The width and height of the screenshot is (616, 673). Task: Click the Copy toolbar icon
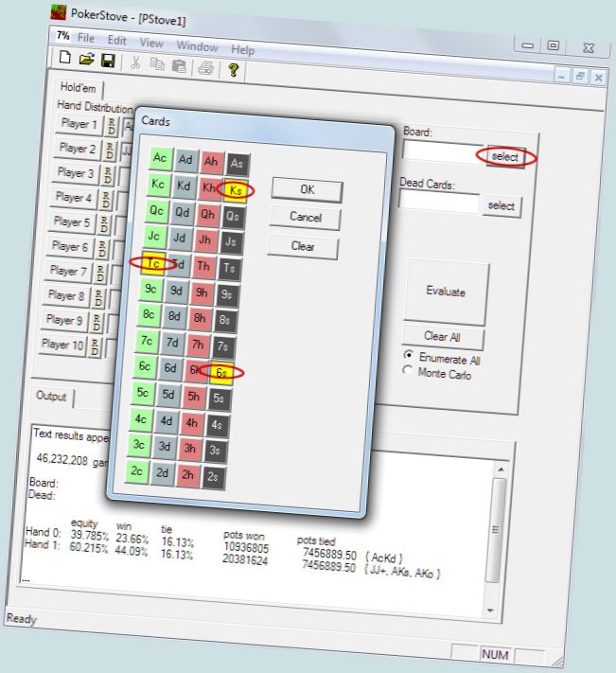click(x=157, y=64)
